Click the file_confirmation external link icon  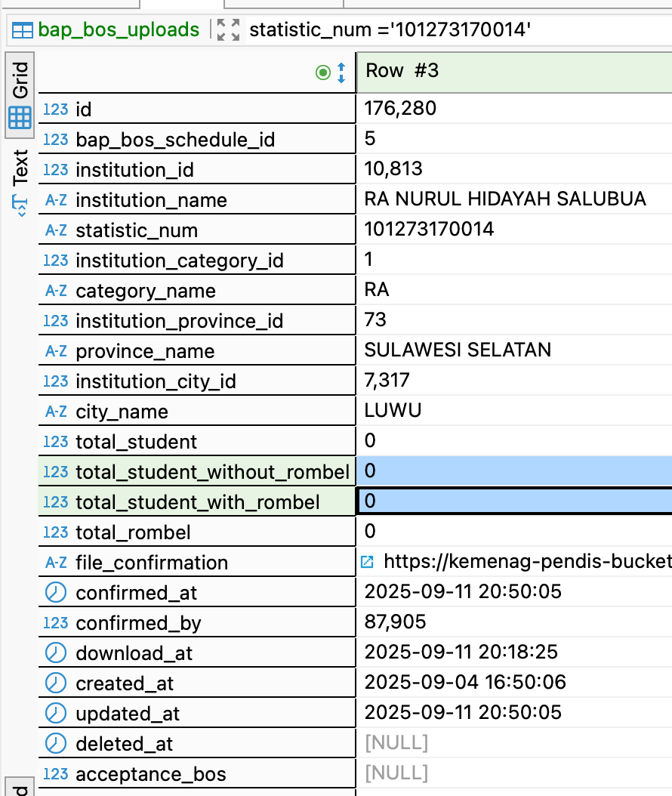click(368, 562)
